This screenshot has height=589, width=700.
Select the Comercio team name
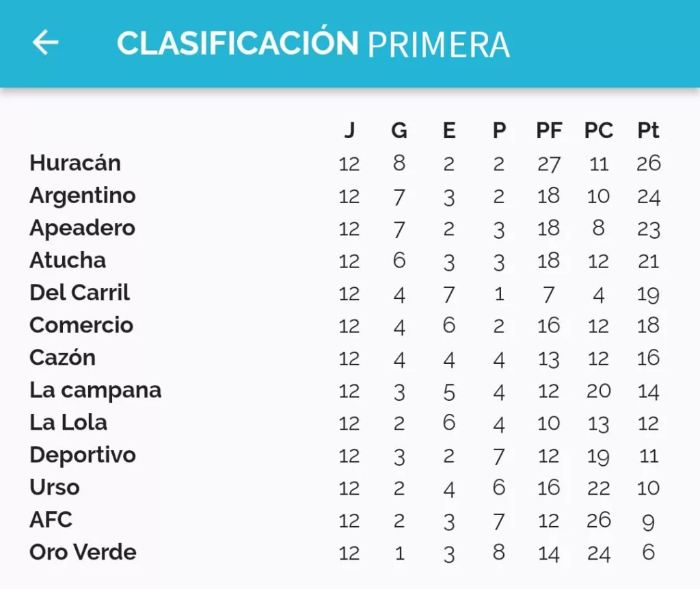pos(81,326)
